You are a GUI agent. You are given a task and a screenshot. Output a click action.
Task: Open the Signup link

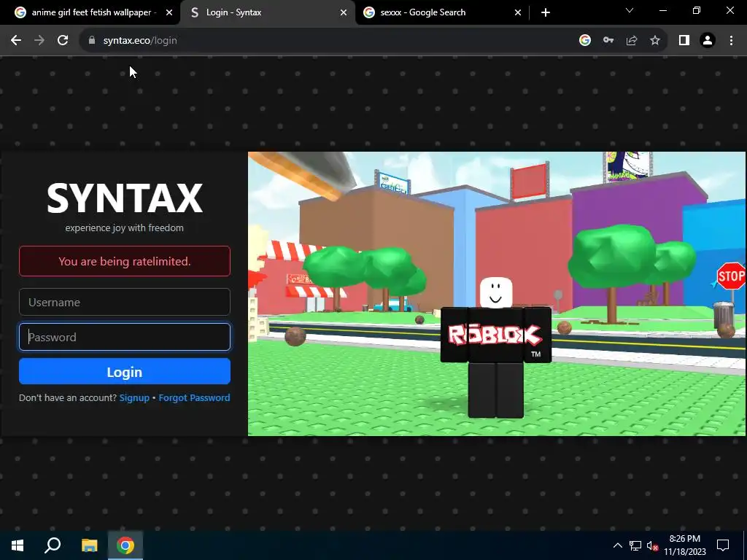click(134, 397)
